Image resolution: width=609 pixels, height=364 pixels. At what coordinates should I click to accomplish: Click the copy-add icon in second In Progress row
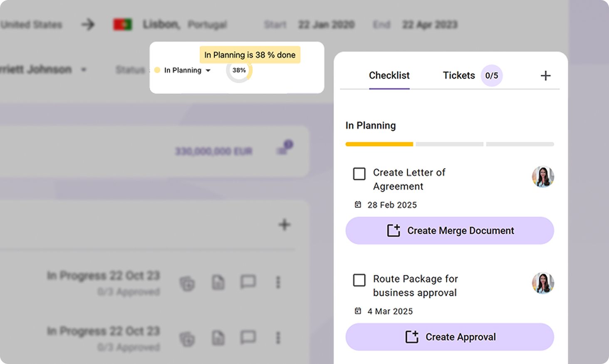[187, 339]
